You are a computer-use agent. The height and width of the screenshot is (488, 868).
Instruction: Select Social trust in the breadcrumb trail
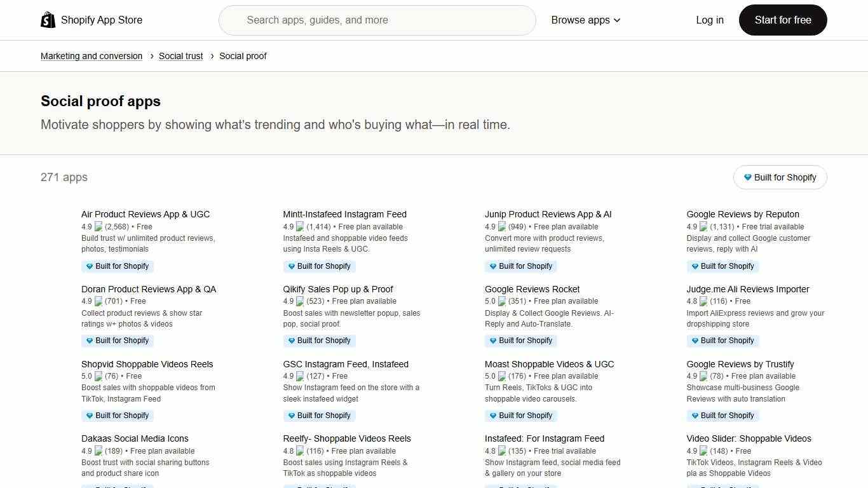pyautogui.click(x=180, y=56)
